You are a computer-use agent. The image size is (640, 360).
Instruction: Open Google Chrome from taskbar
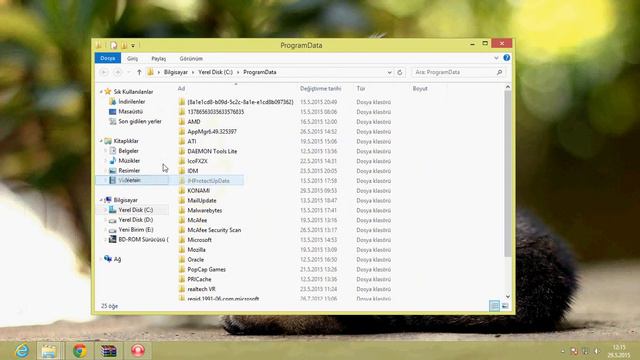click(80, 351)
